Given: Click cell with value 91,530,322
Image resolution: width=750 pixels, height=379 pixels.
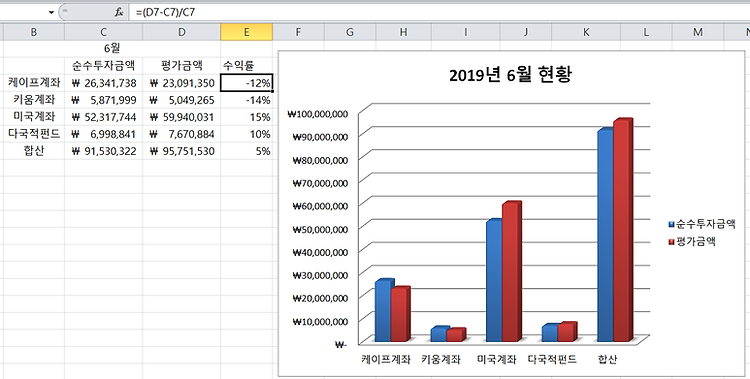Looking at the screenshot, I should pyautogui.click(x=103, y=151).
